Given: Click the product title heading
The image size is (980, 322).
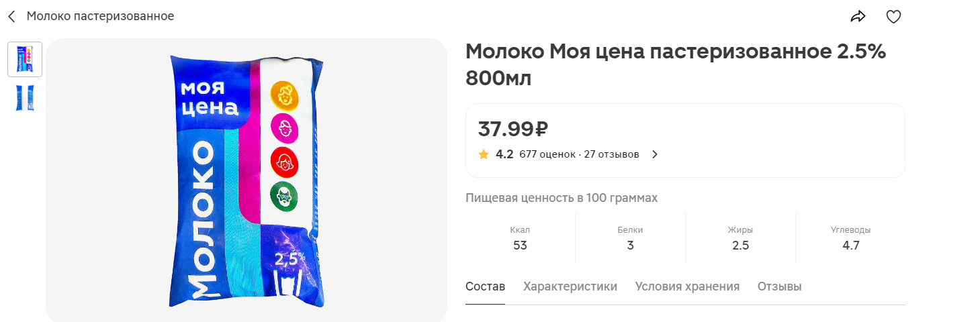Looking at the screenshot, I should click(676, 65).
